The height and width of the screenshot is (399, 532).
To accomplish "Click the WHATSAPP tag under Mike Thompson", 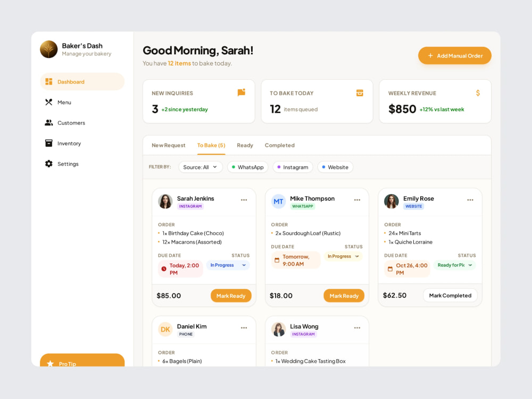I will click(x=302, y=206).
